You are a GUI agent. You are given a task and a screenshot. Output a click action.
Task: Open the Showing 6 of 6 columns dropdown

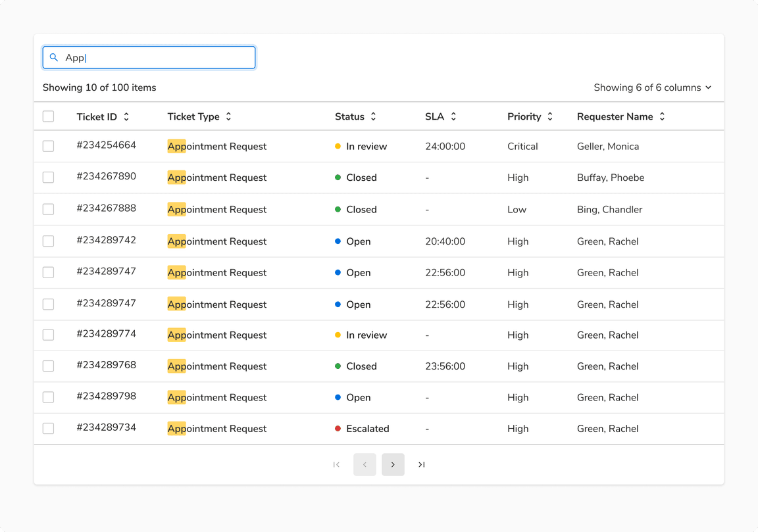pos(653,87)
